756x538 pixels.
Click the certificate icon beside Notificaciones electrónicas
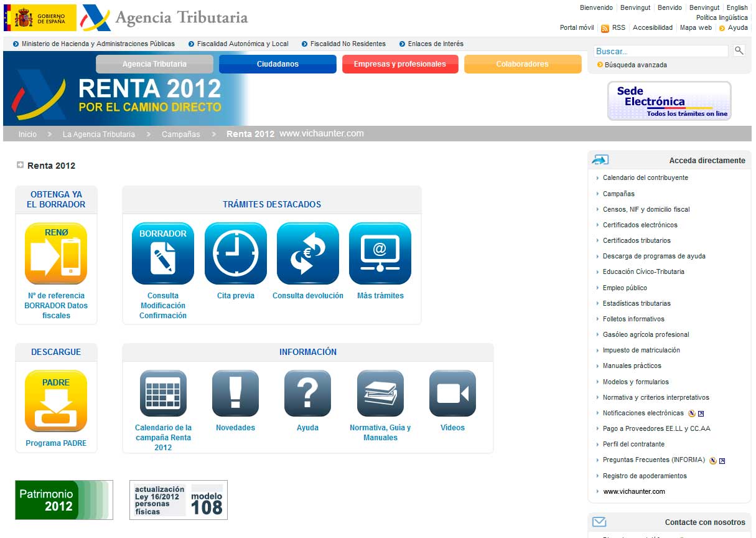(691, 413)
